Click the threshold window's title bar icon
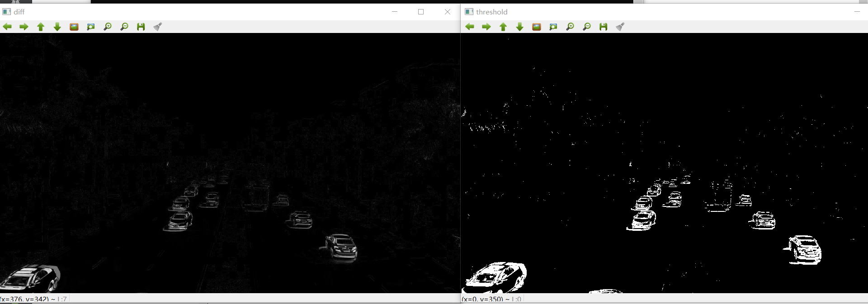Viewport: 868px width, 304px height. pos(469,12)
